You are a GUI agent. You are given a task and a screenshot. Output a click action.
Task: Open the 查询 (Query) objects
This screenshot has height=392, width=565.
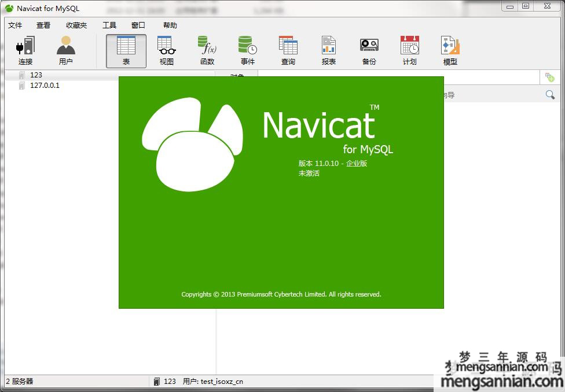(288, 51)
